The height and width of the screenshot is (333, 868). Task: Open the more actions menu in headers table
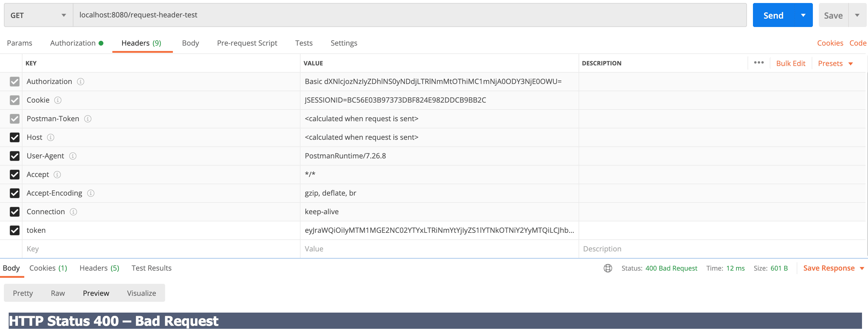tap(759, 63)
